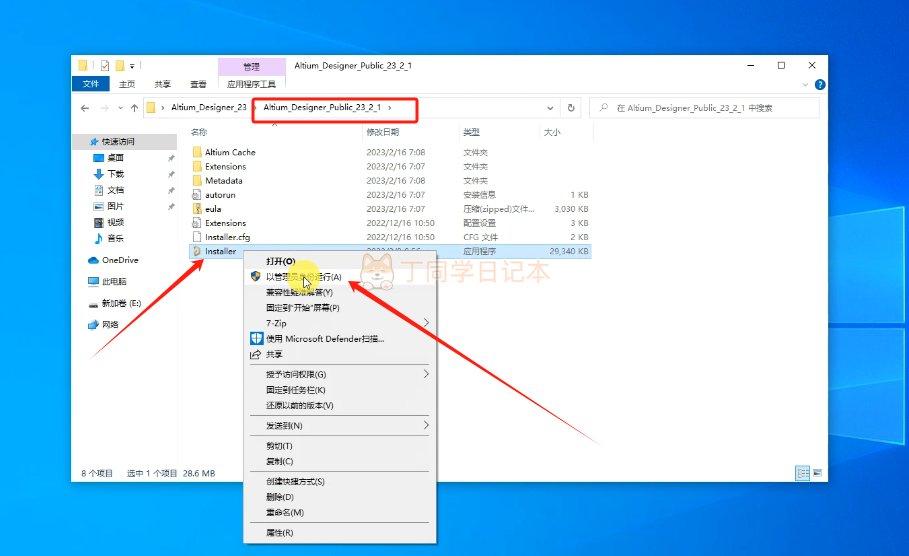
Task: Open 桌面 in the navigation pane
Action: (115, 158)
